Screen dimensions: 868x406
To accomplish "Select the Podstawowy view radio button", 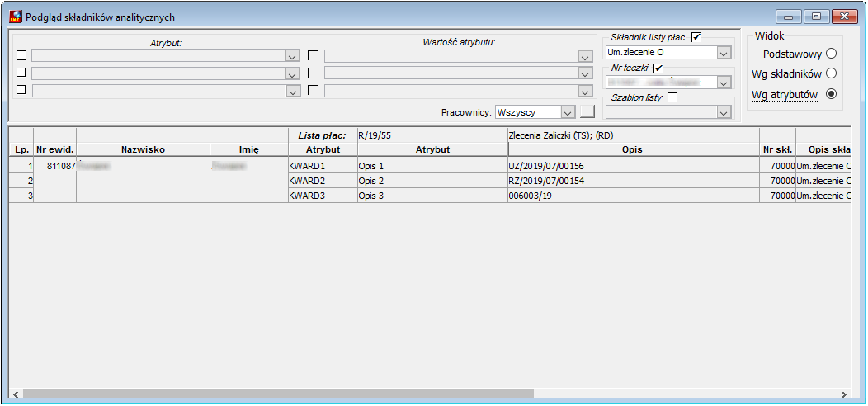I will click(830, 54).
